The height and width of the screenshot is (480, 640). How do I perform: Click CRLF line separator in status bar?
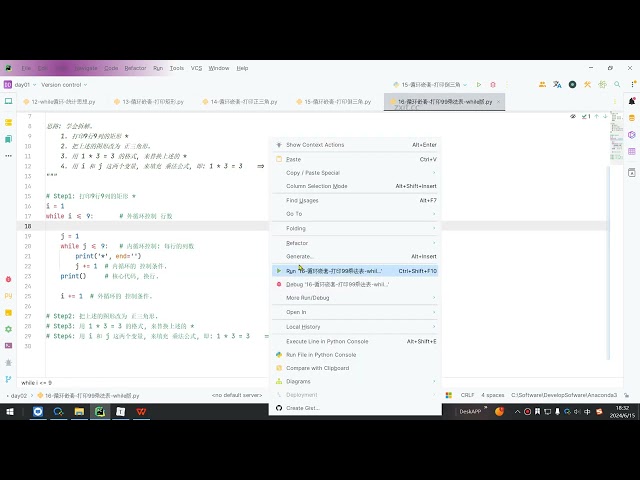[467, 395]
